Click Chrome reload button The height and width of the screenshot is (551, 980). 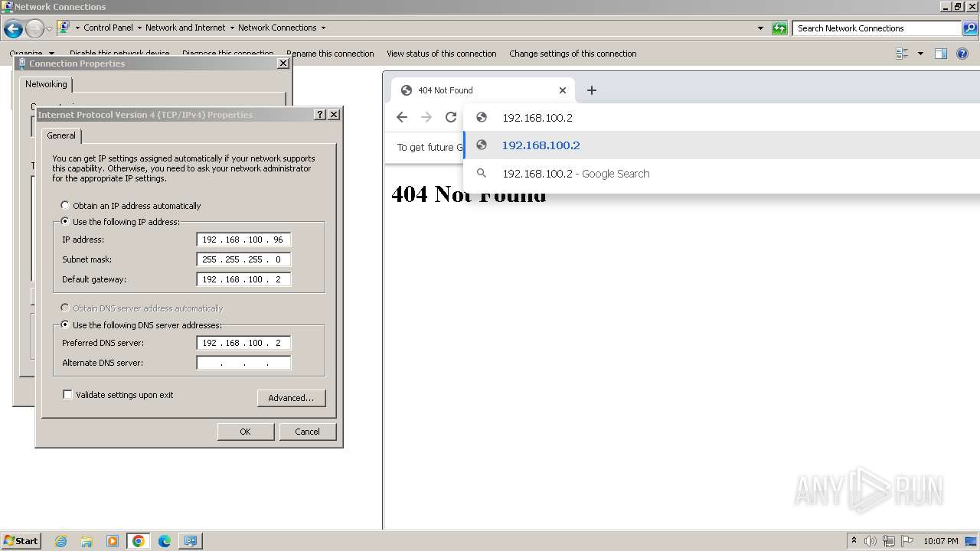click(451, 117)
